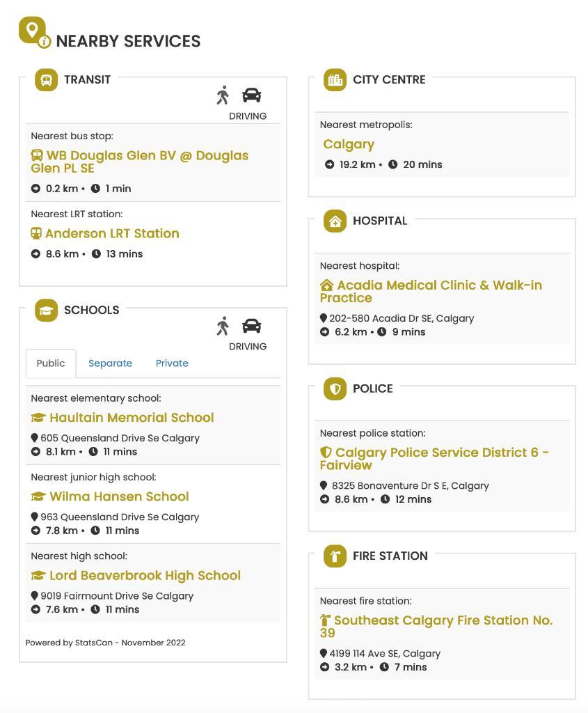Open Southeast Calgary Fire Station No. 39 link

[x=437, y=626]
